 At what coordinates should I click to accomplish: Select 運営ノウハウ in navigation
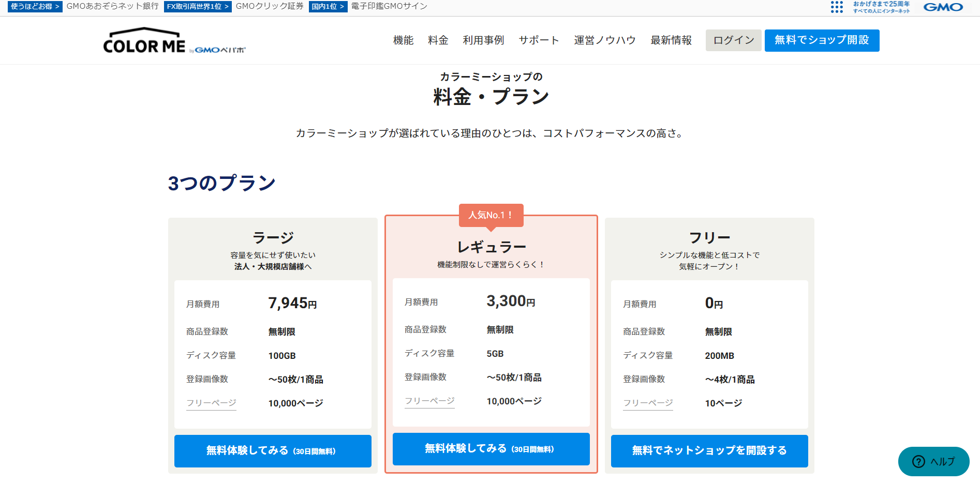[604, 40]
